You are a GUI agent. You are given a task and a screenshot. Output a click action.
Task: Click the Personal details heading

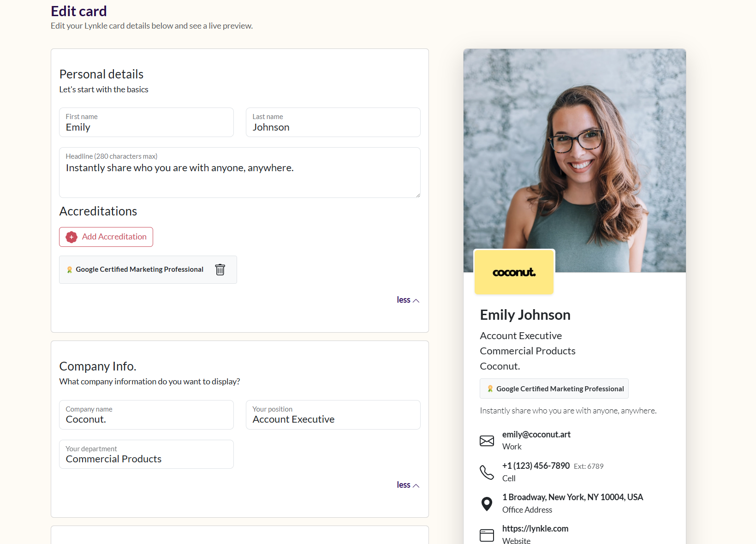[101, 74]
